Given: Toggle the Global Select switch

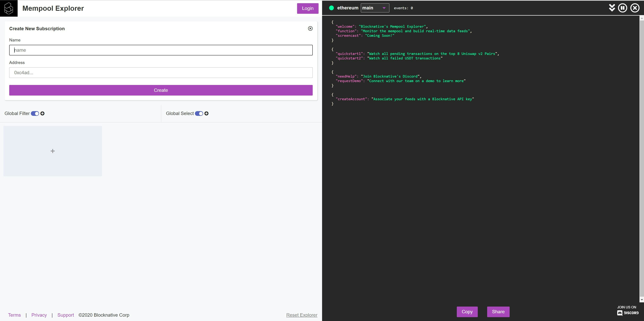Looking at the screenshot, I should coord(199,114).
